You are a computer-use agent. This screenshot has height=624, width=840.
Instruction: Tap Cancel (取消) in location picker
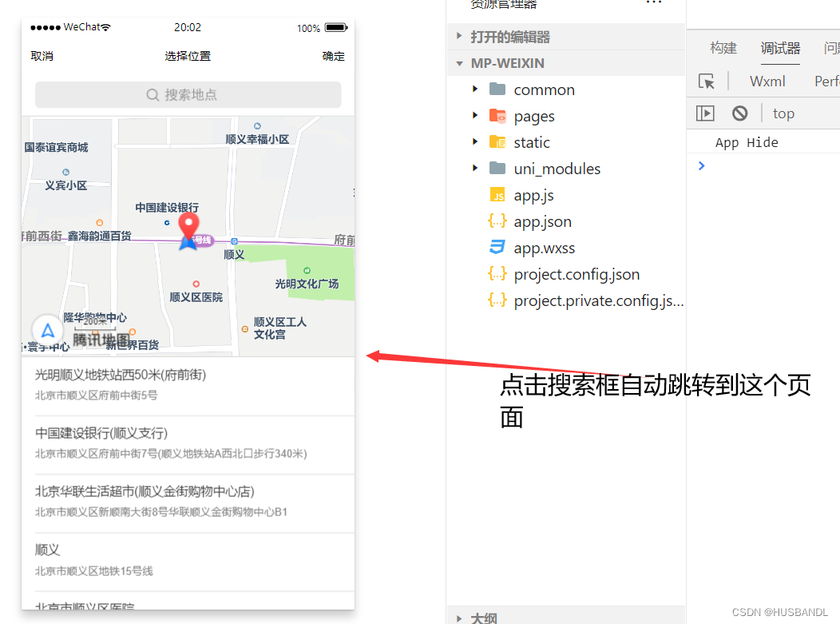click(x=42, y=56)
